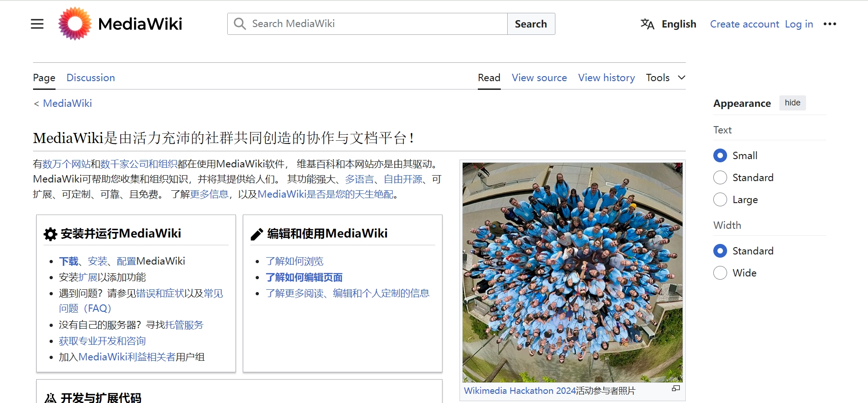The width and height of the screenshot is (868, 403).
Task: Open the main menu hamburger icon
Action: [x=37, y=24]
